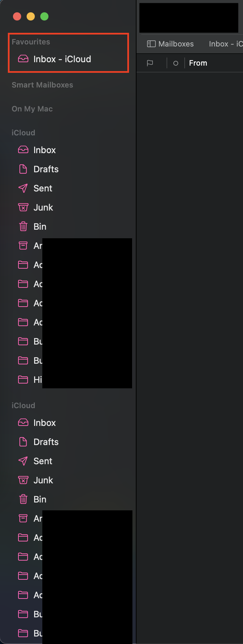Select Sent in the second iCloud account

[43, 461]
